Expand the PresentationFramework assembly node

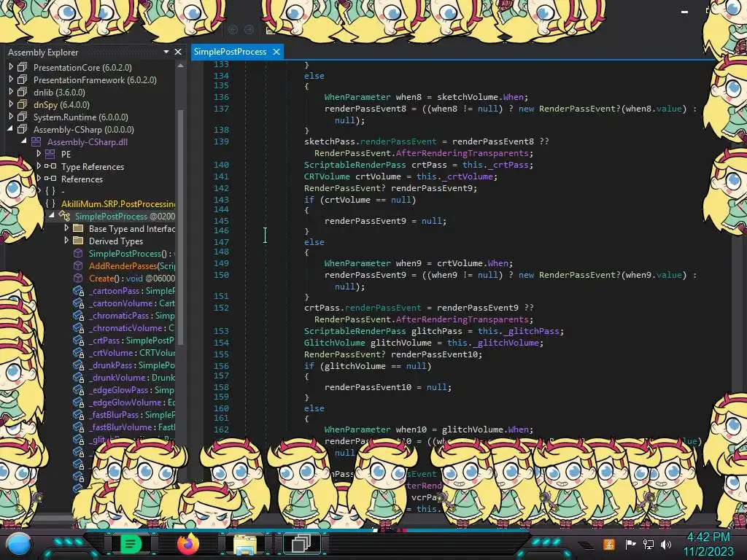[10, 79]
